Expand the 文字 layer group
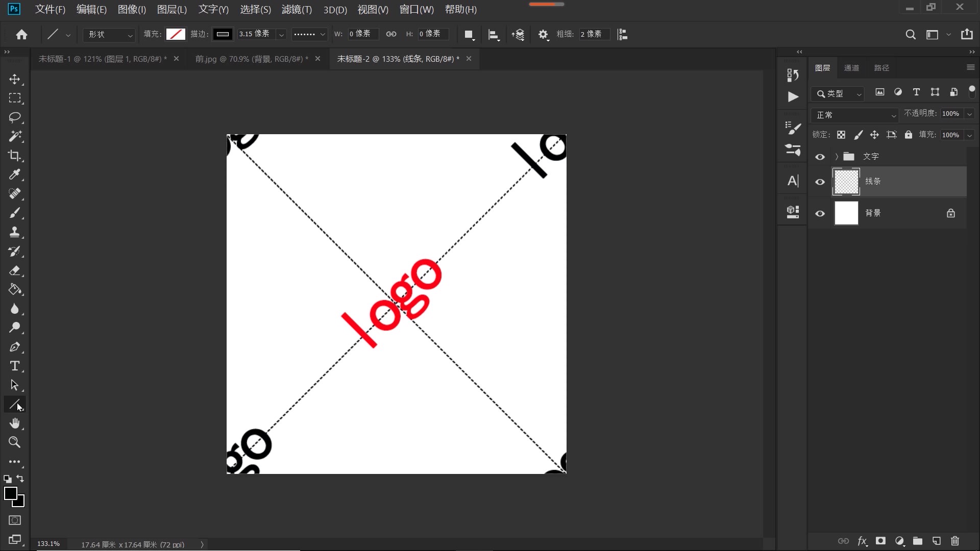 tap(836, 157)
